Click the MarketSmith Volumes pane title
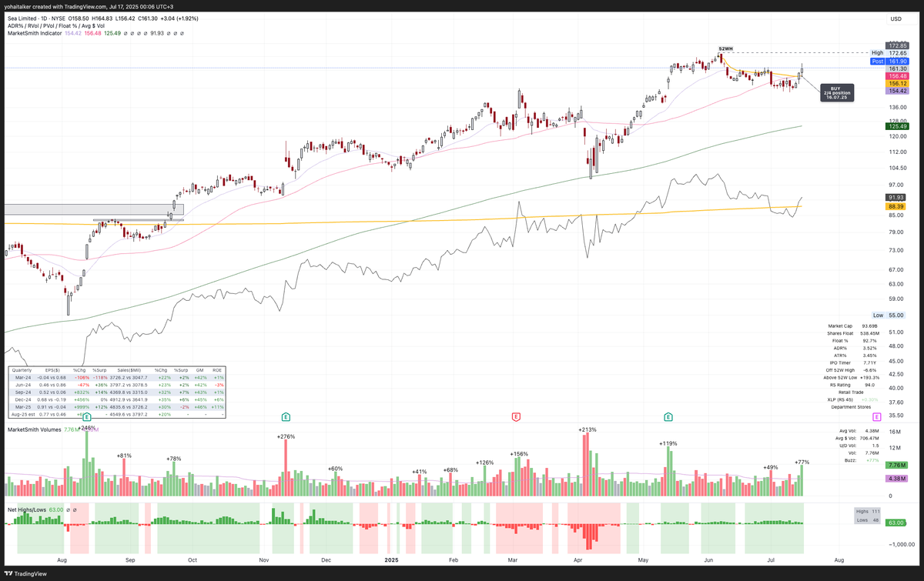This screenshot has height=581, width=924. [x=33, y=429]
